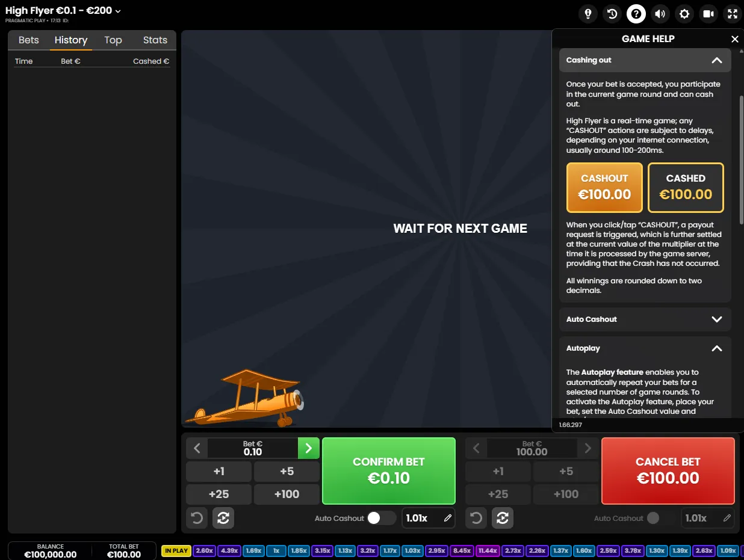Add +5 to the left bet
This screenshot has height=560, width=744.
[287, 472]
